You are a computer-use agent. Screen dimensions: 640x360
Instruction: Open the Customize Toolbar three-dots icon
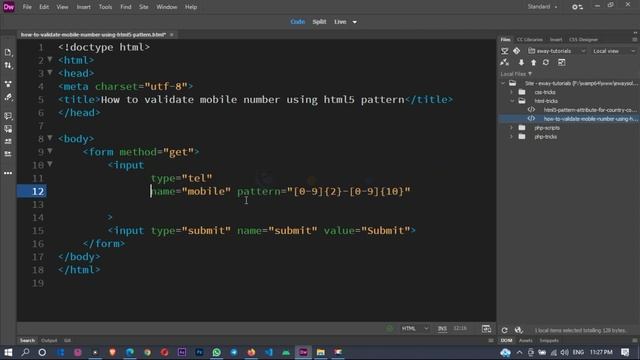(x=8, y=173)
